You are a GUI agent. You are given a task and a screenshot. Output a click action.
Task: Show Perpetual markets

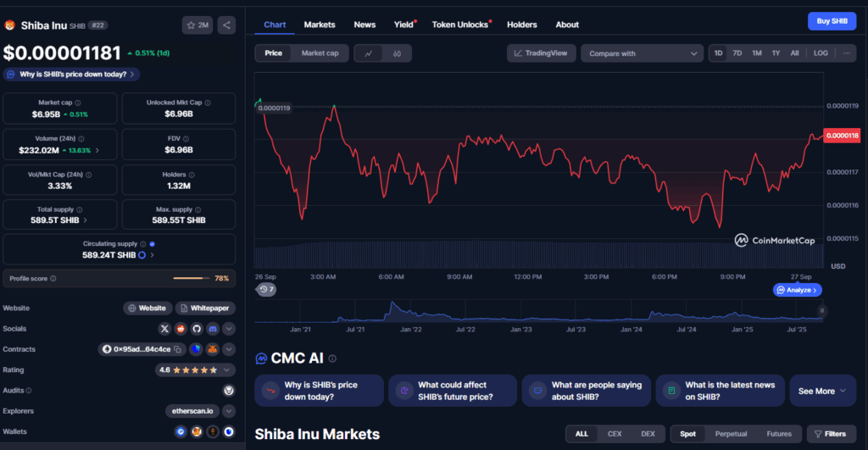(731, 434)
